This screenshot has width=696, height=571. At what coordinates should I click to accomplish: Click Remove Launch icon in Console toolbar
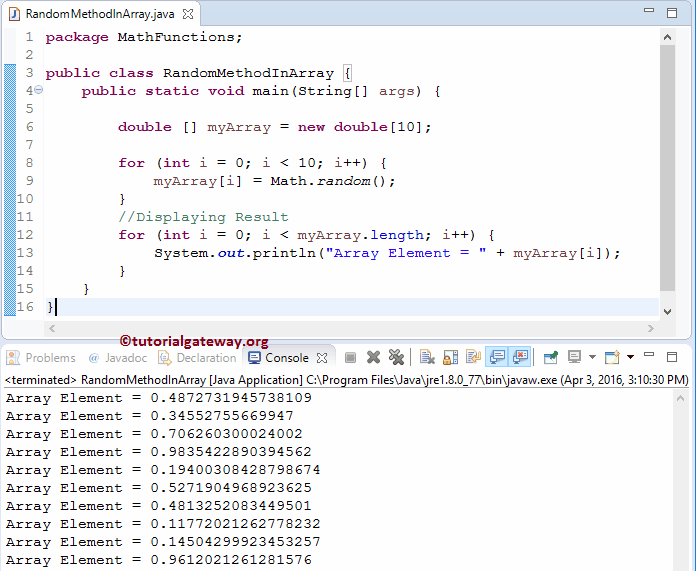(x=373, y=357)
